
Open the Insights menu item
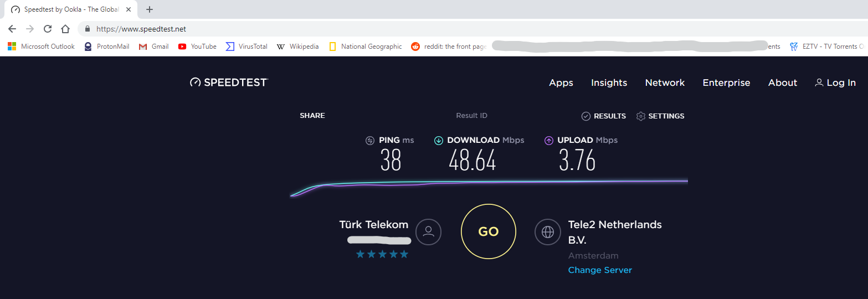609,83
